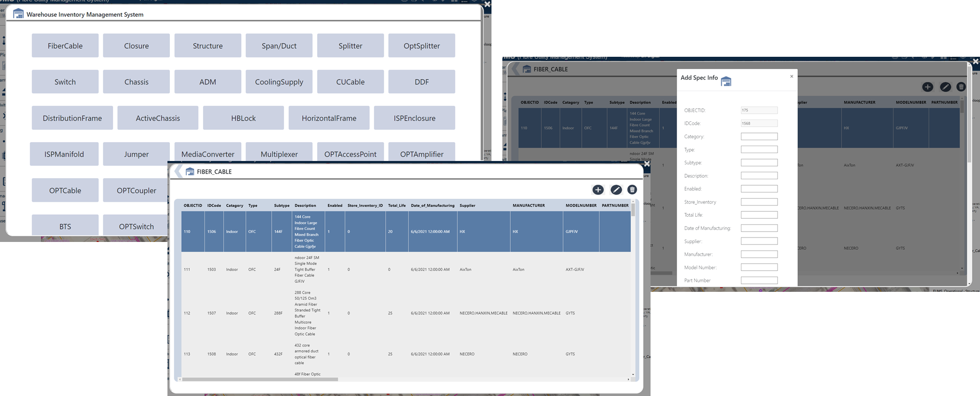Focus the Date of Manufacturing input field

759,228
